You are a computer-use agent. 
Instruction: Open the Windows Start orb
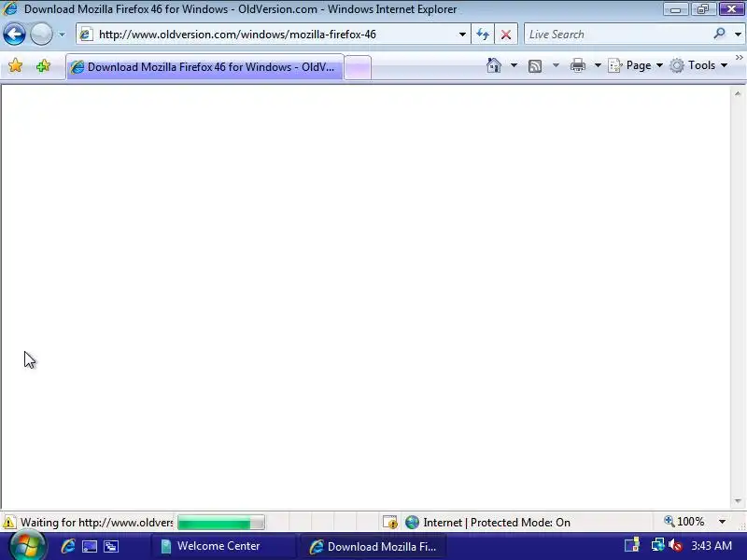point(27,546)
